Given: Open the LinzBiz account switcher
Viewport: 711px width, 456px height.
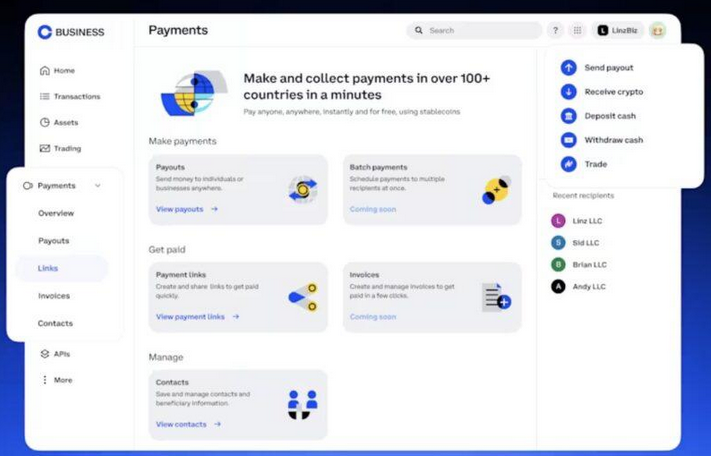Looking at the screenshot, I should 618,30.
